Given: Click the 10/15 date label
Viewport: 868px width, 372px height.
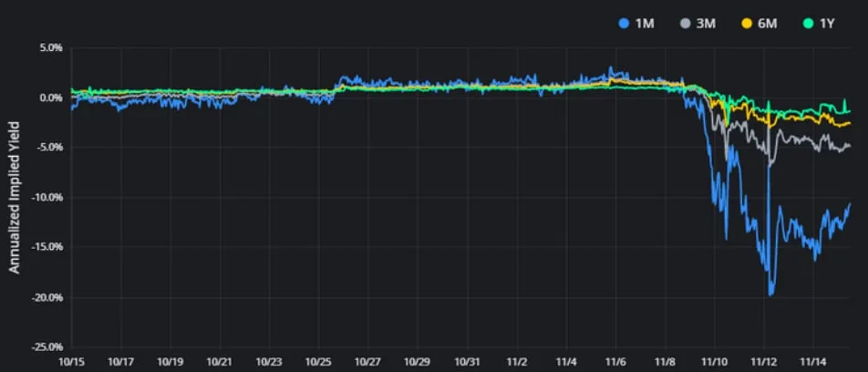Looking at the screenshot, I should [71, 363].
